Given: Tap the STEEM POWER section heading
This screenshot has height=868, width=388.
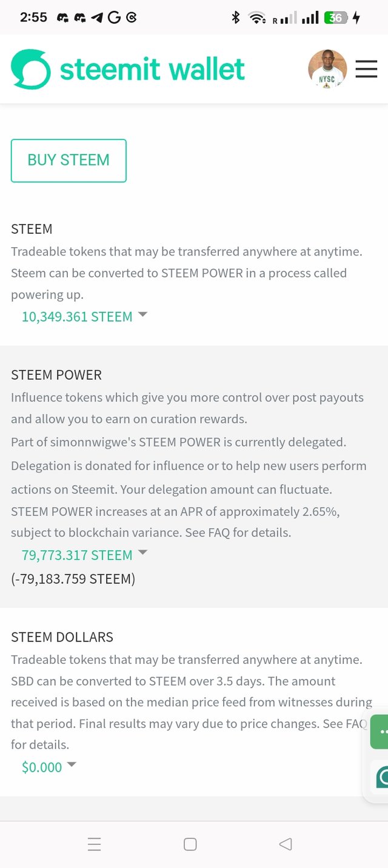Looking at the screenshot, I should (56, 375).
